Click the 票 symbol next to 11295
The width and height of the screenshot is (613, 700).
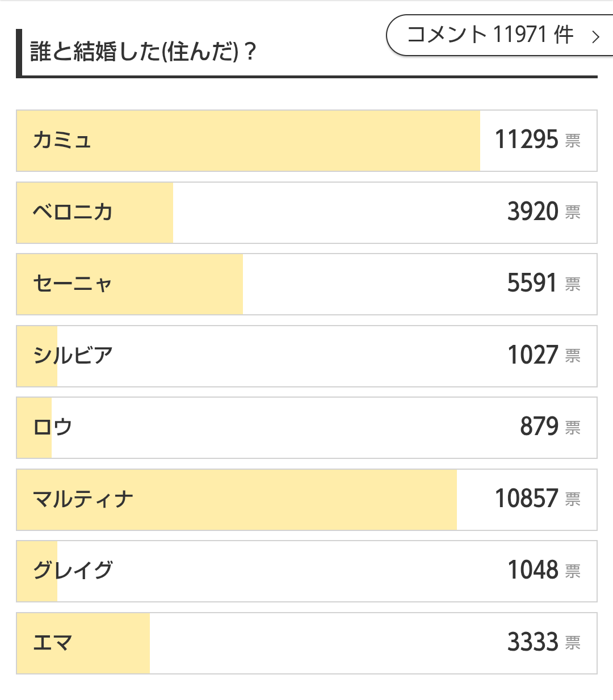(x=573, y=141)
